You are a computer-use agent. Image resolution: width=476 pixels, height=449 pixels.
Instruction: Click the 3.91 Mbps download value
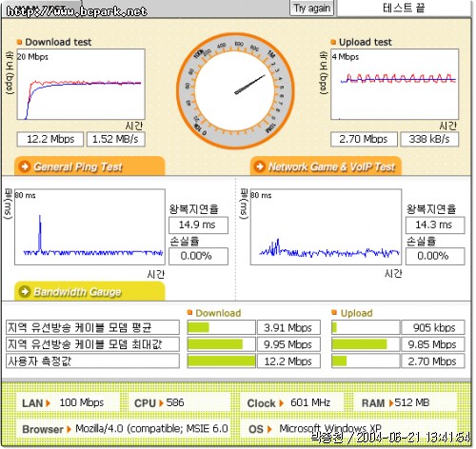[x=288, y=327]
